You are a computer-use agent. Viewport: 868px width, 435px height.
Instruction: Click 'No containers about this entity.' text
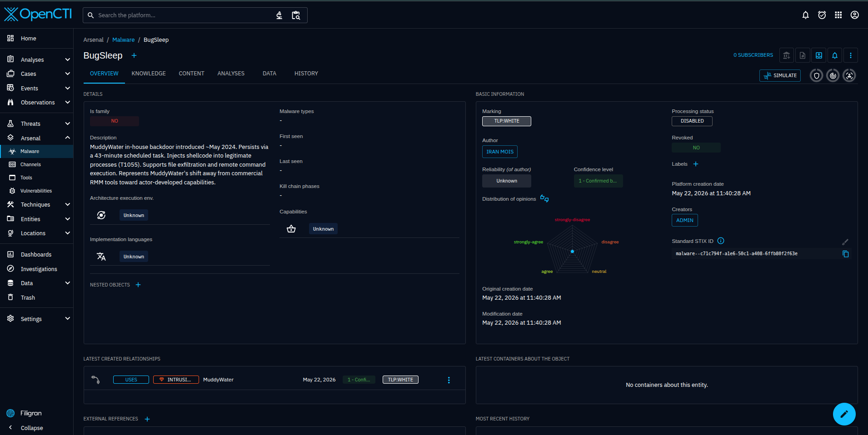[x=667, y=385]
